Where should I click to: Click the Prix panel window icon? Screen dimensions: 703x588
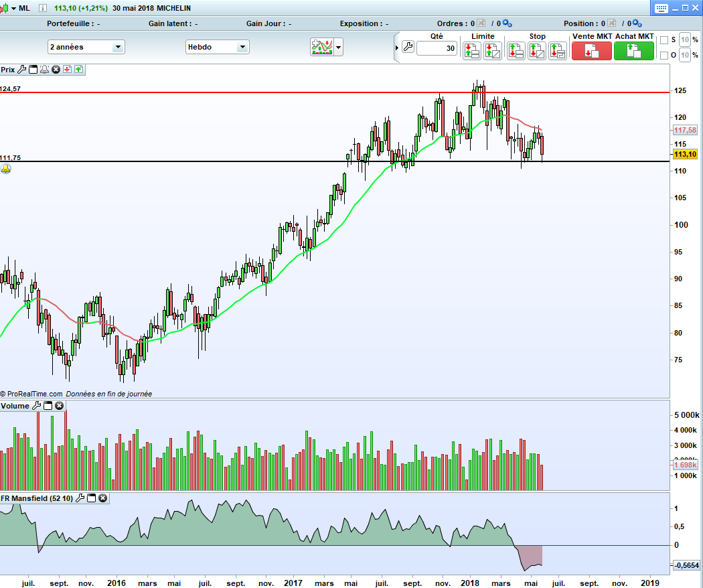[x=33, y=70]
